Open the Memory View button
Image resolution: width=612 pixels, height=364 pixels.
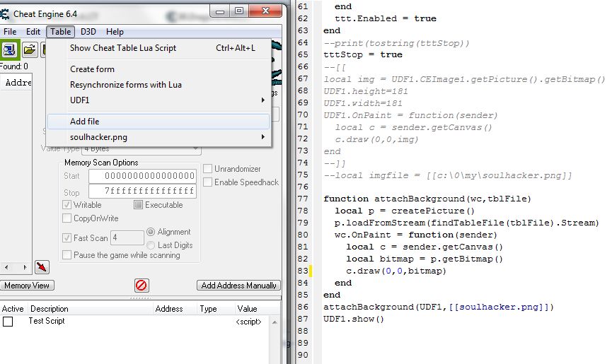(26, 286)
